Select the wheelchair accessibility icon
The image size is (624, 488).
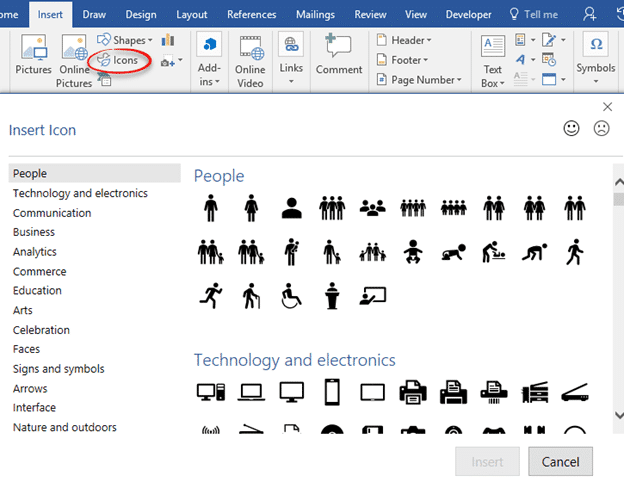pos(291,296)
